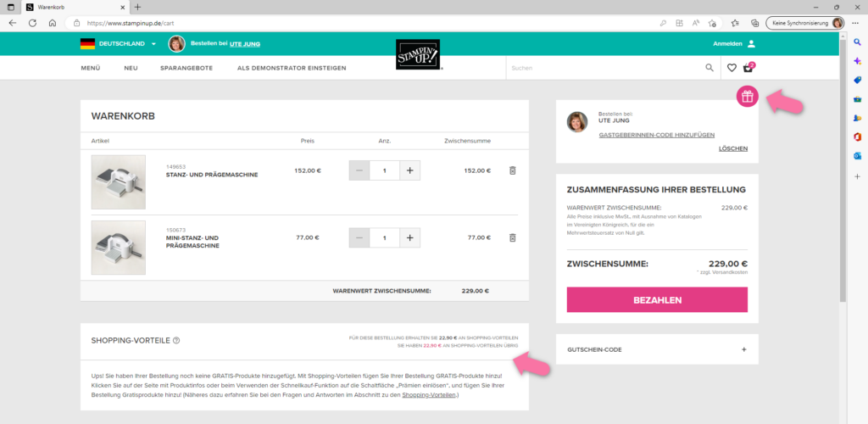Click the LÖSCHEN link
Screen dimensions: 868x424
733,148
